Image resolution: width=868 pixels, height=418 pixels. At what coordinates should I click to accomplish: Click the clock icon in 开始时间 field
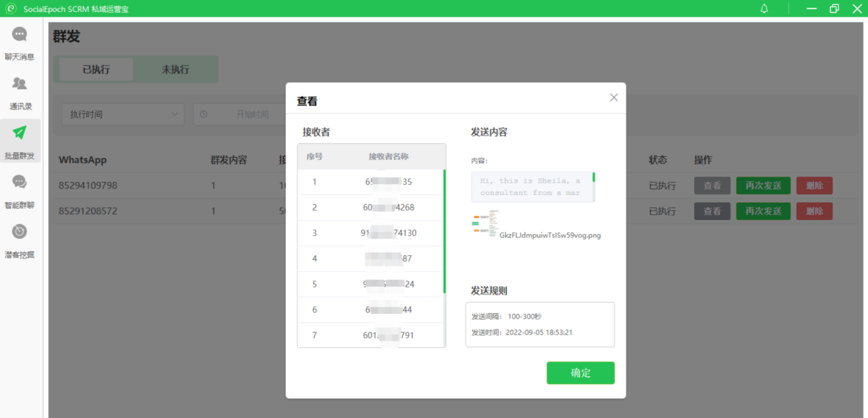pos(204,114)
